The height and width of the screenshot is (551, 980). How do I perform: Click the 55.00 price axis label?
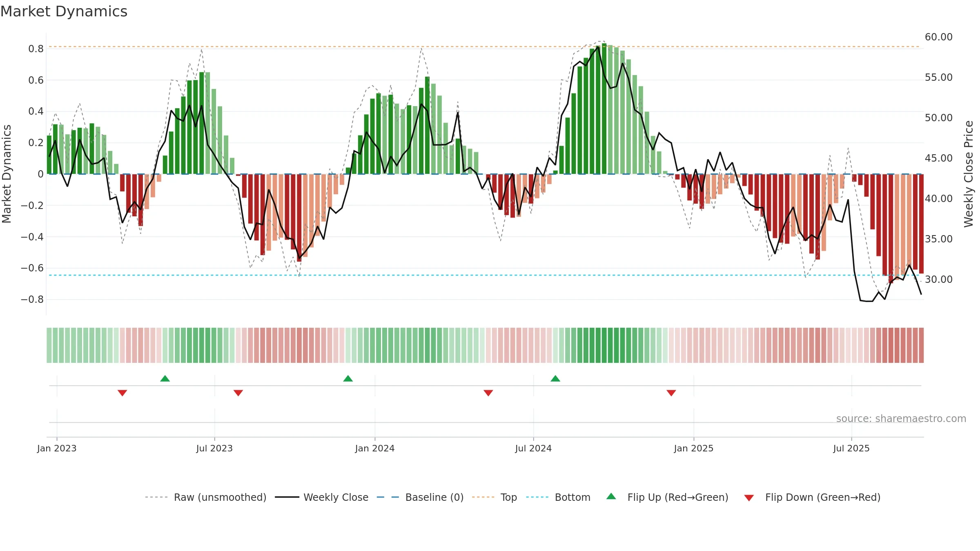(x=939, y=77)
